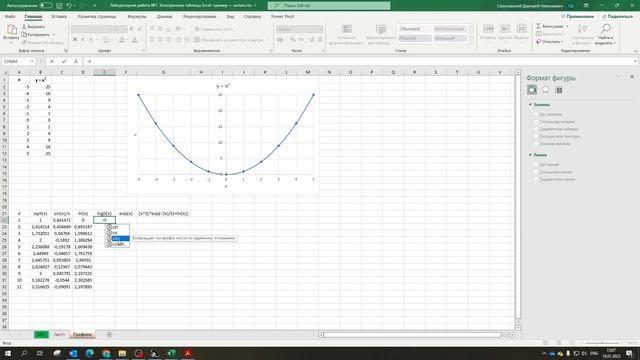Cancel formula entry with the X icon
Screen dimensions: 640x360
point(52,61)
